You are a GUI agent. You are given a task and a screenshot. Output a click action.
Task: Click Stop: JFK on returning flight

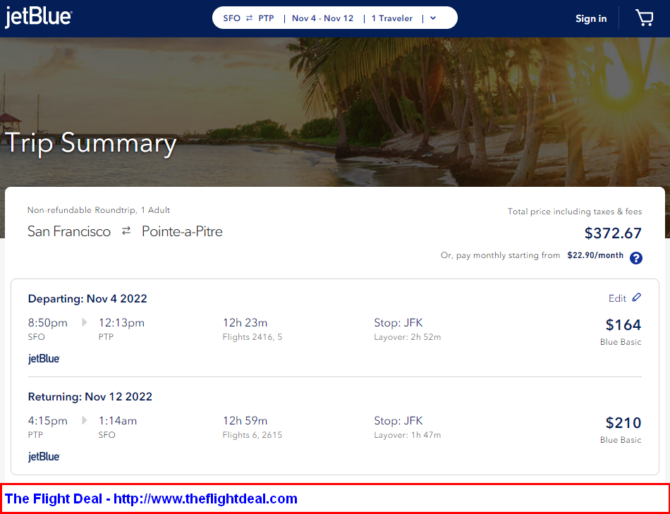pos(398,421)
